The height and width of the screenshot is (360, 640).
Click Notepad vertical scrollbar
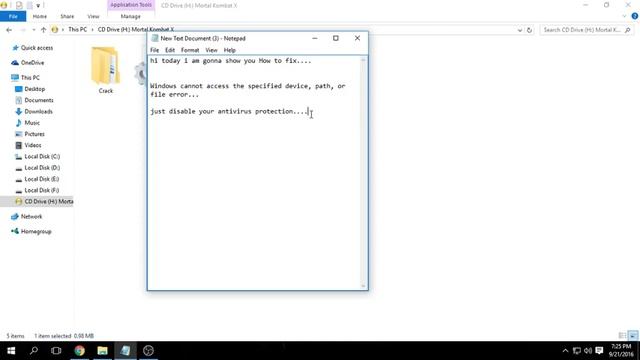tap(363, 173)
